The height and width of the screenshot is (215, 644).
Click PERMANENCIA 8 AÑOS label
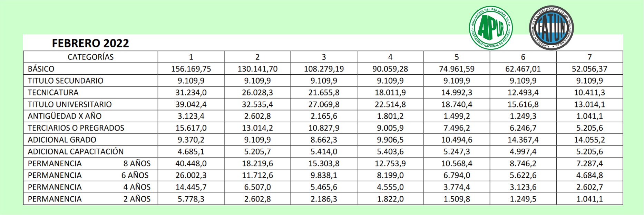point(89,163)
